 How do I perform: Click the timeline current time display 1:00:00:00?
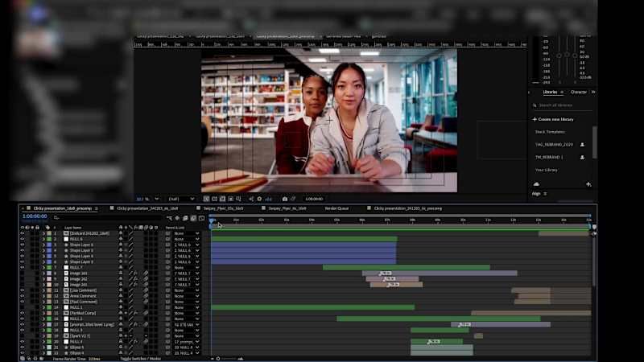click(x=35, y=216)
